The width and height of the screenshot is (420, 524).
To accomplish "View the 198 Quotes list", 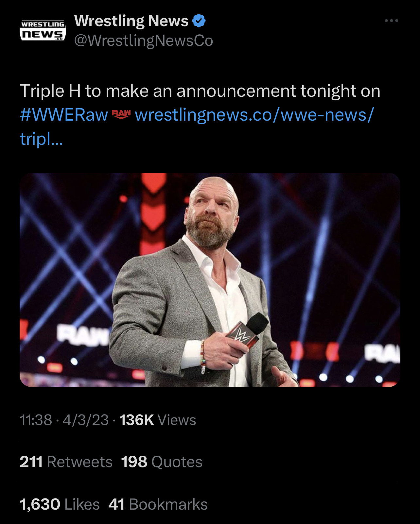I will 162,462.
